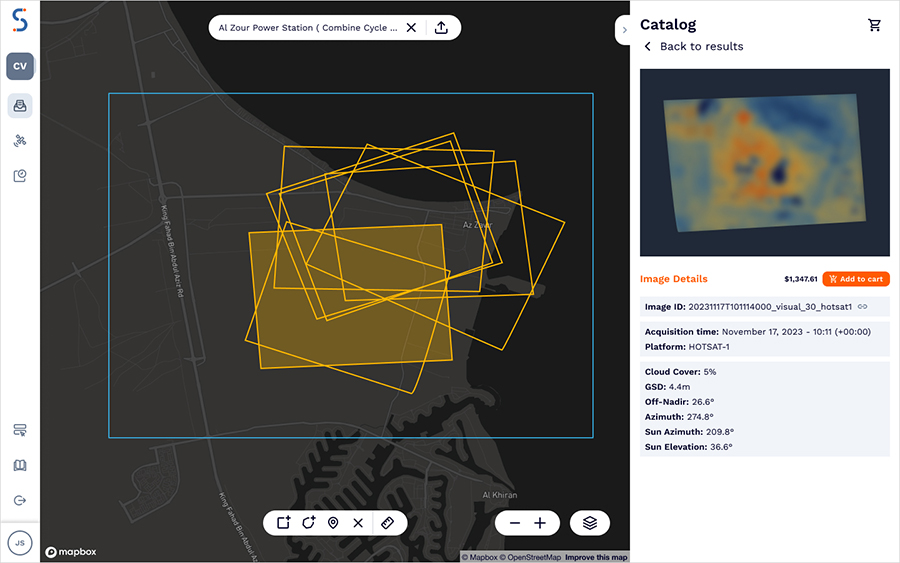Select the draw polygon tool
This screenshot has height=563, width=900.
click(309, 523)
